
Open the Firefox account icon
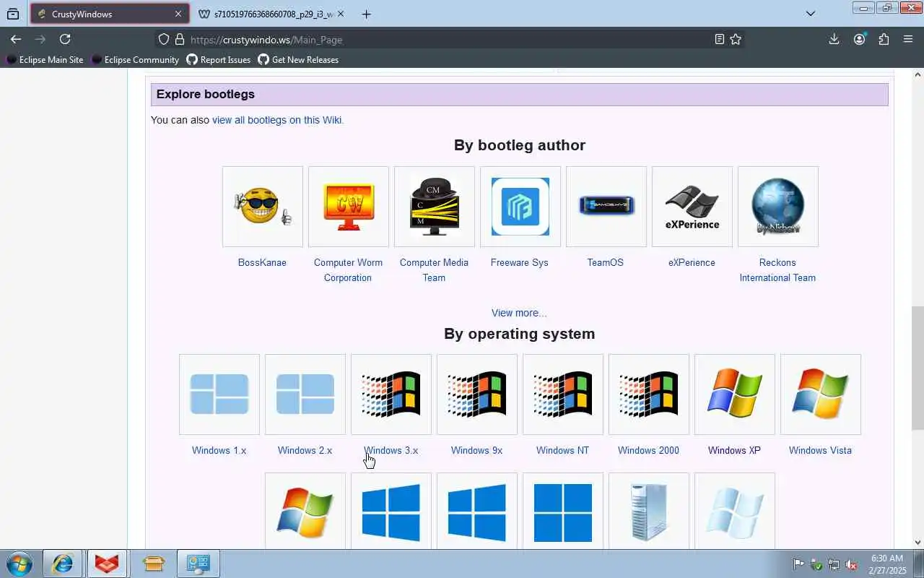point(859,39)
